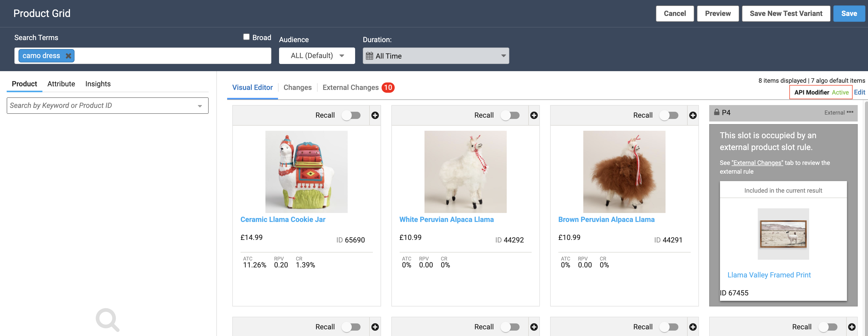Click calendar icon in Duration field
868x336 pixels.
369,56
